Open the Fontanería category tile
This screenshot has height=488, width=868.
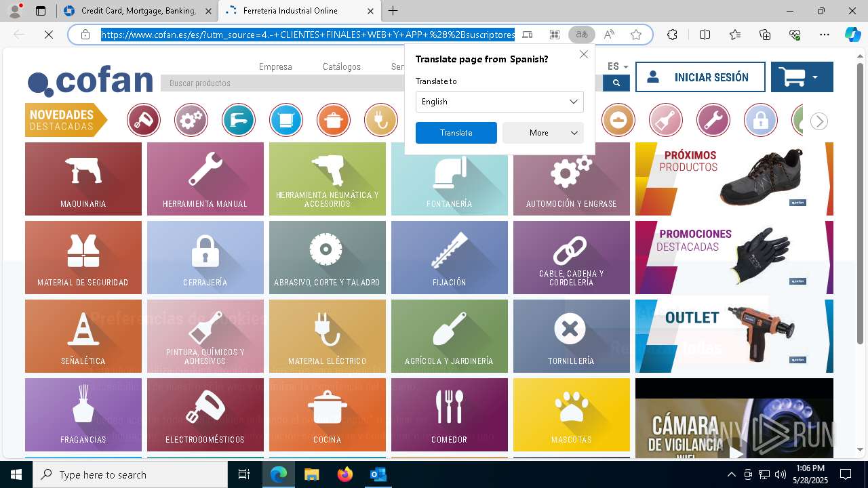click(450, 184)
